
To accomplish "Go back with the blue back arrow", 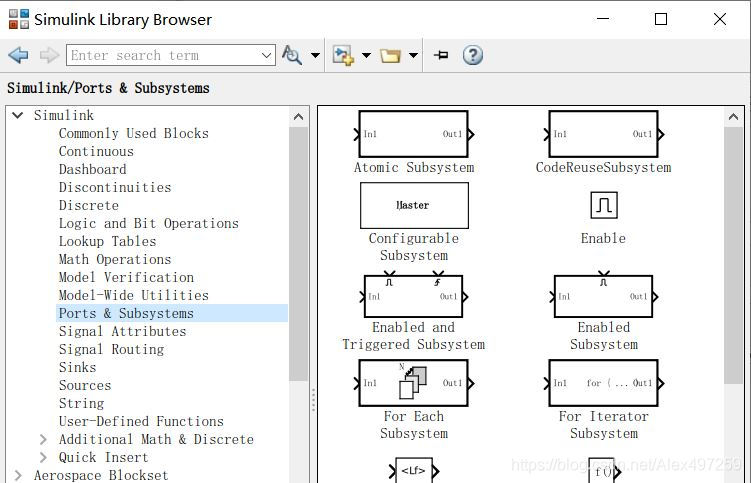I will [x=18, y=55].
